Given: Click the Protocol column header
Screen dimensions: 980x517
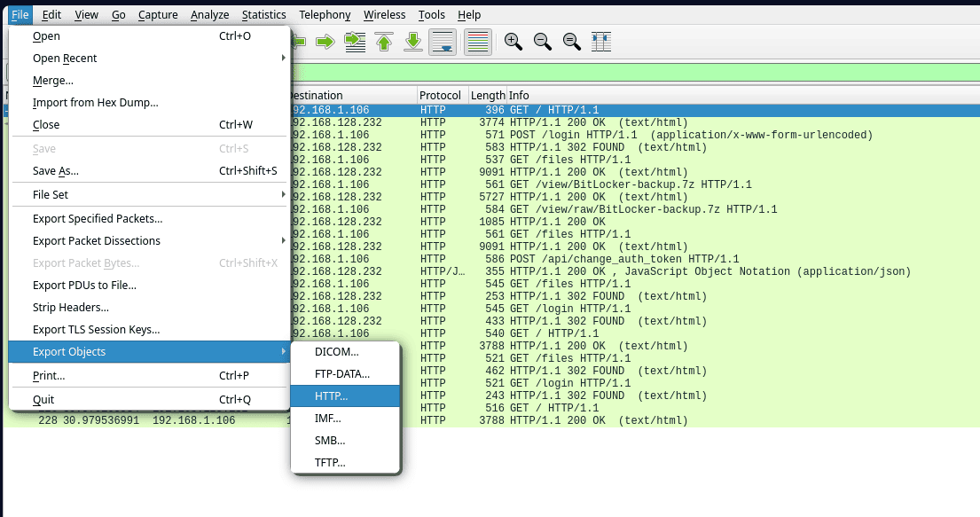Looking at the screenshot, I should (441, 96).
